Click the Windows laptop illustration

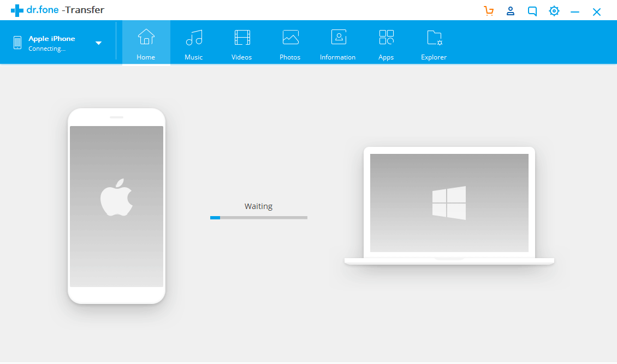point(449,206)
